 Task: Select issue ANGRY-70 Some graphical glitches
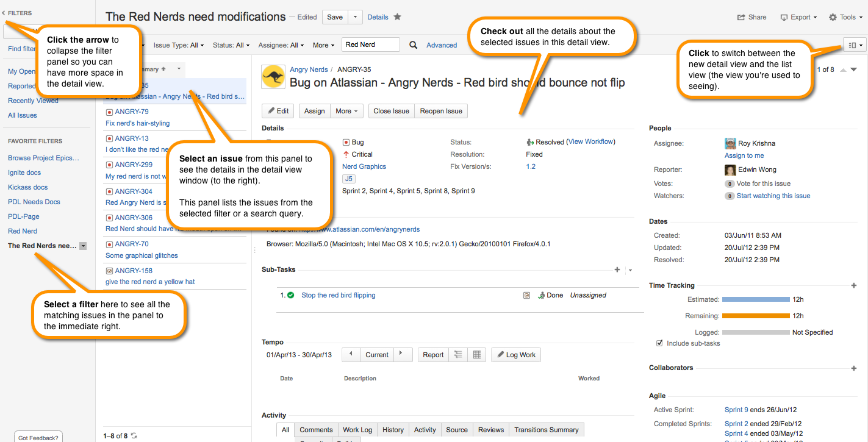(174, 250)
